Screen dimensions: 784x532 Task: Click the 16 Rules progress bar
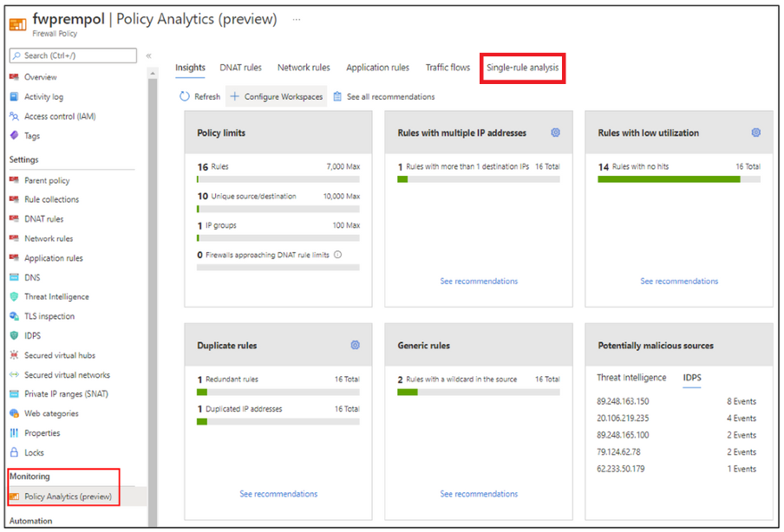278,179
